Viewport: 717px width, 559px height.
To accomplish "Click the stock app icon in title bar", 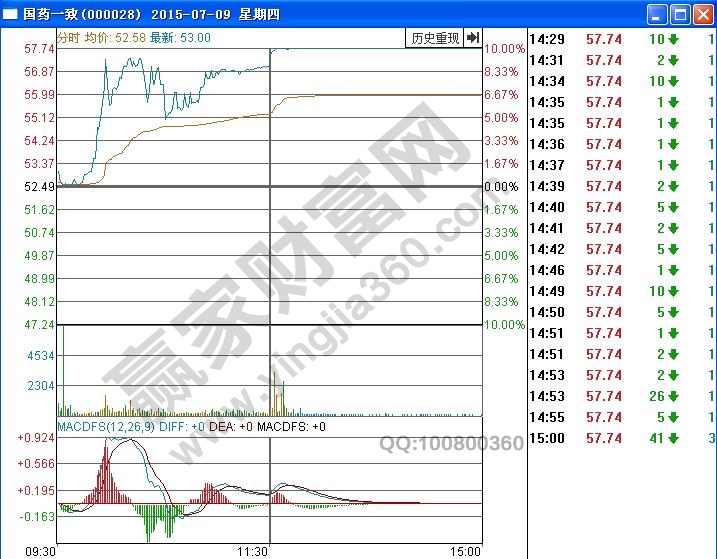I will [11, 14].
